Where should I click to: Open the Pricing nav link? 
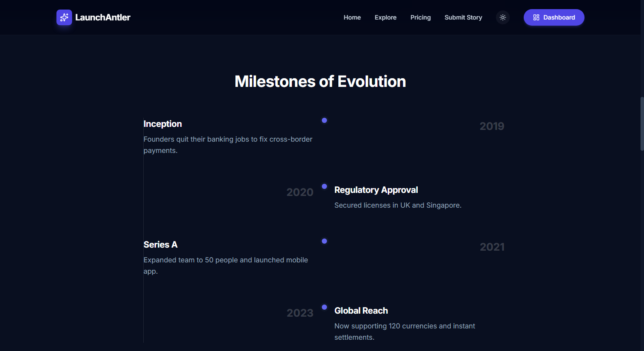point(420,17)
